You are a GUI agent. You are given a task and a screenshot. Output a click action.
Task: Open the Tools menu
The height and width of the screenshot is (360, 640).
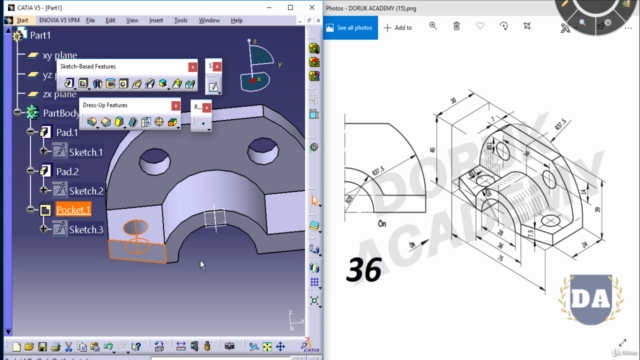(180, 20)
